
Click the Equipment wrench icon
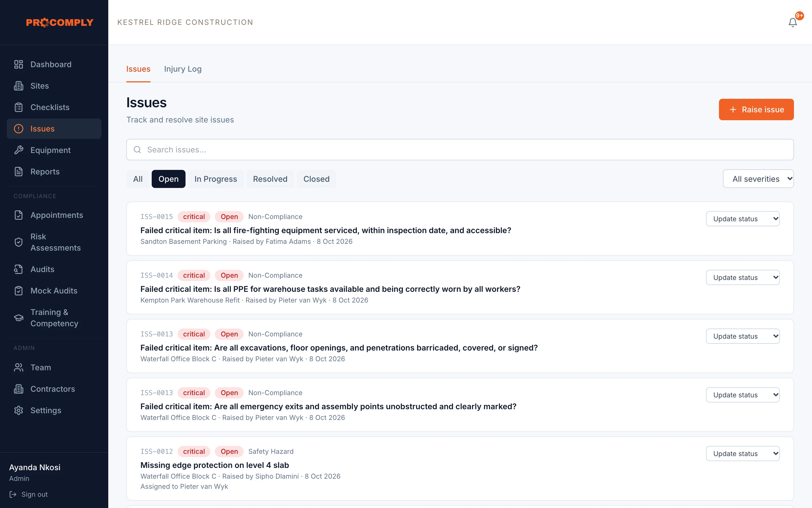pos(18,150)
